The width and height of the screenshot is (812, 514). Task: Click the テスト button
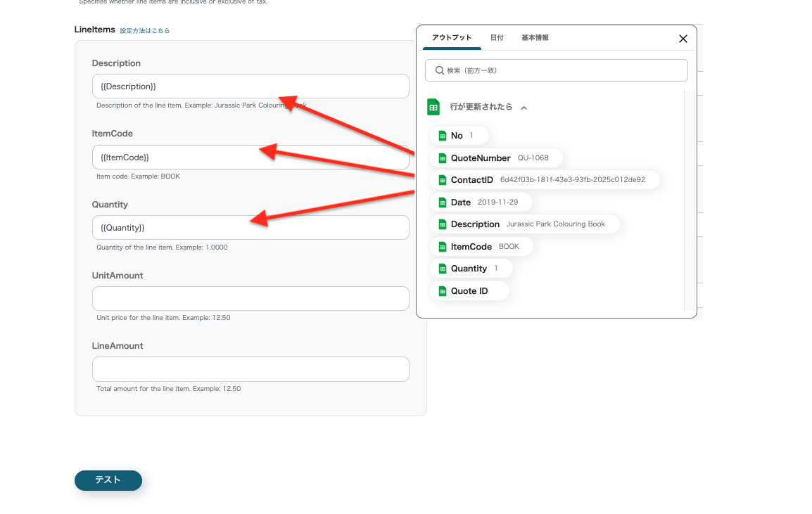pyautogui.click(x=108, y=480)
